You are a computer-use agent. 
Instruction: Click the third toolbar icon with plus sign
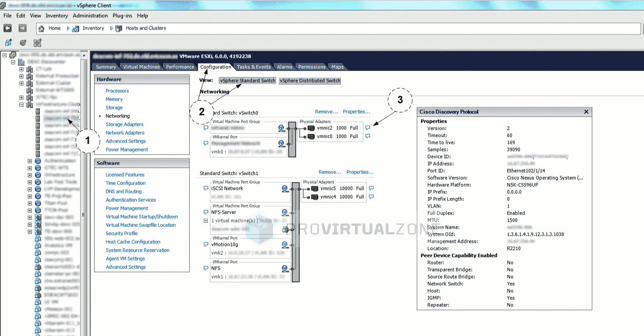38,43
